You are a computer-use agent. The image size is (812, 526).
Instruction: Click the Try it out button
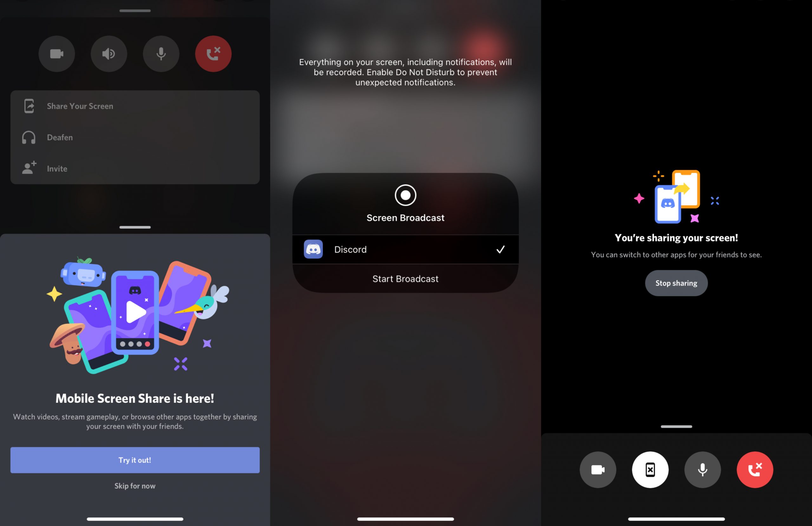pyautogui.click(x=135, y=460)
